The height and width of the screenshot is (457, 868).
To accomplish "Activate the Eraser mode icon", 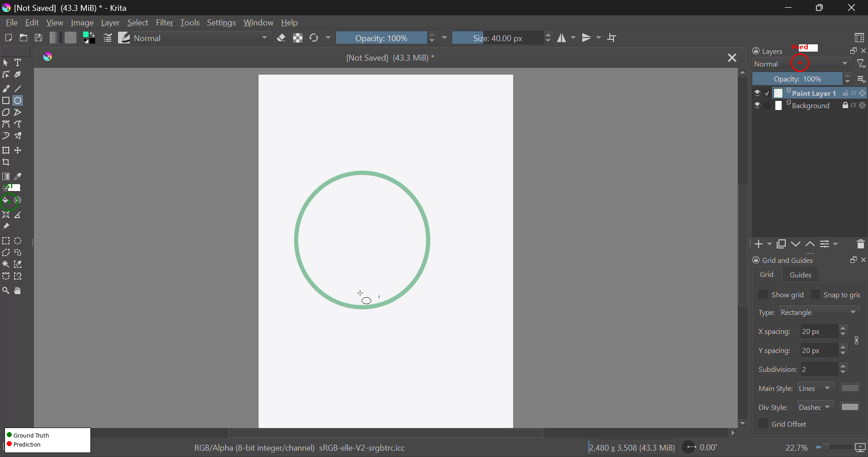I will pos(282,38).
